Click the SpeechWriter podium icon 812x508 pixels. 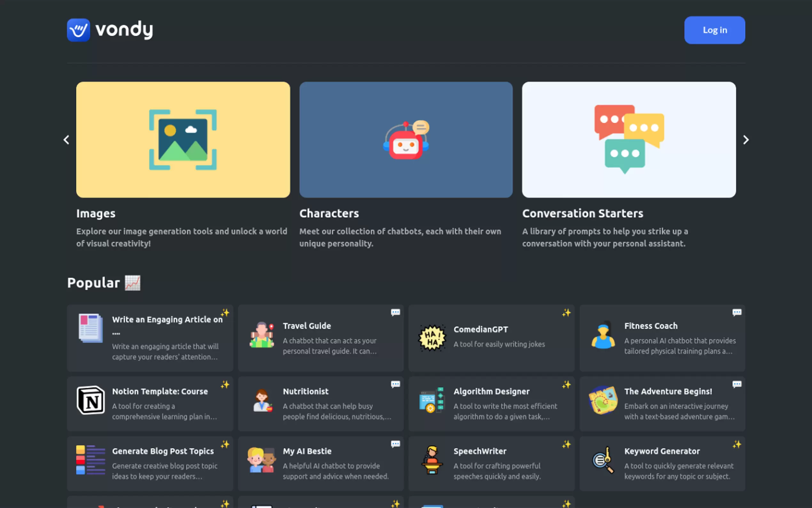tap(432, 460)
